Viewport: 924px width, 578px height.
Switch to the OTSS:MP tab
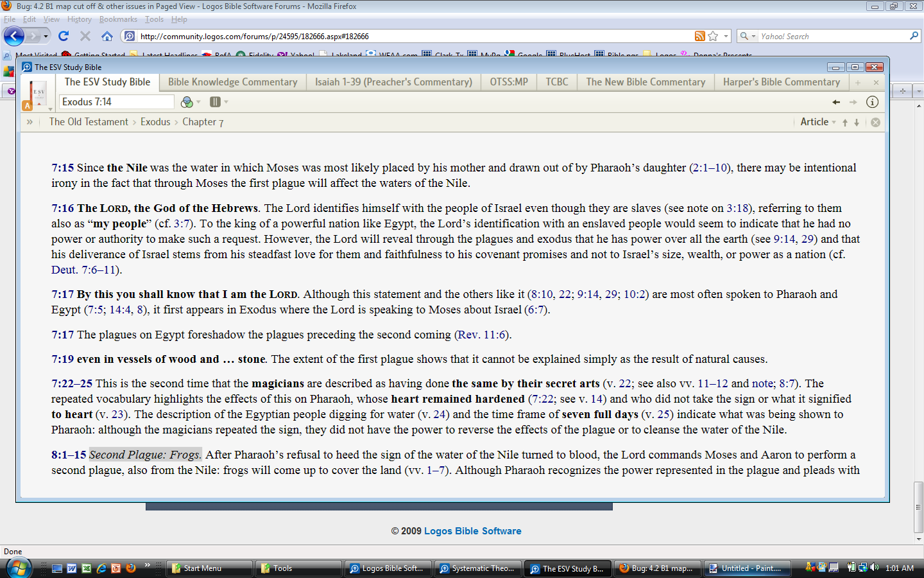[509, 82]
